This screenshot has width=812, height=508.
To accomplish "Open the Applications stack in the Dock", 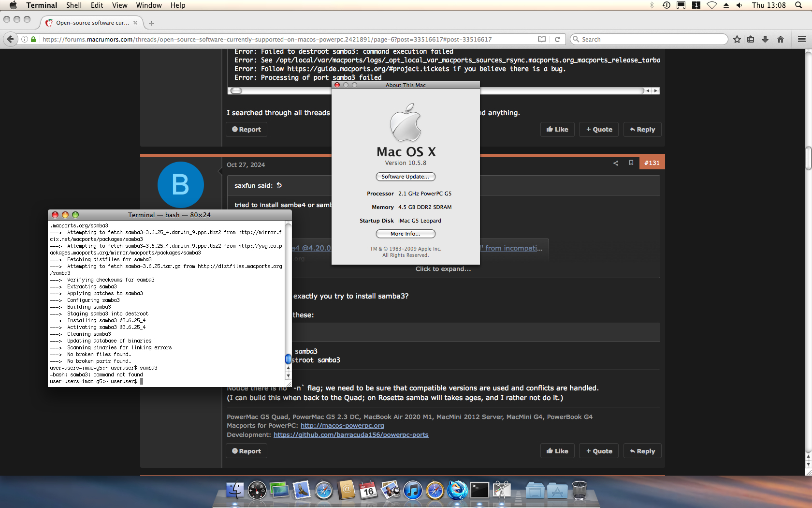I will (x=557, y=491).
